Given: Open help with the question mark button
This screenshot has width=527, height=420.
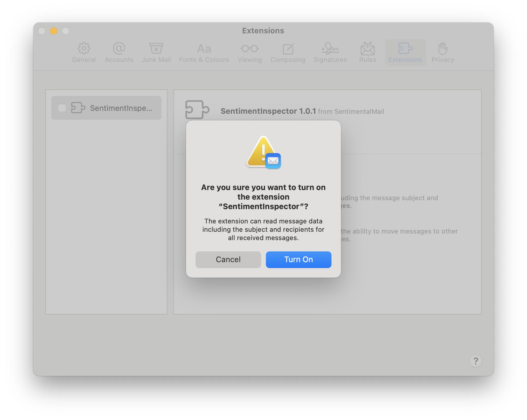Looking at the screenshot, I should coord(475,361).
